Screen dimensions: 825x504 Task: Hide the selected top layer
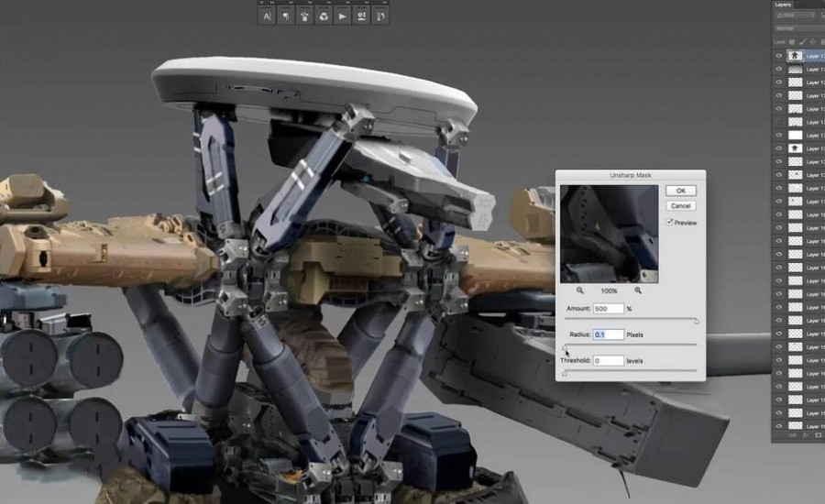(x=779, y=56)
